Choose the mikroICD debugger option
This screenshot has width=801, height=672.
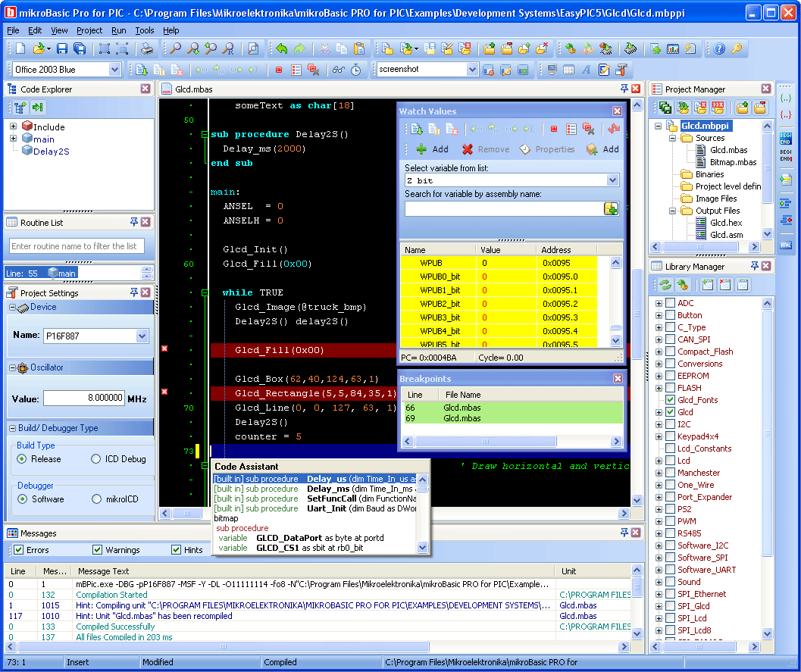click(96, 499)
